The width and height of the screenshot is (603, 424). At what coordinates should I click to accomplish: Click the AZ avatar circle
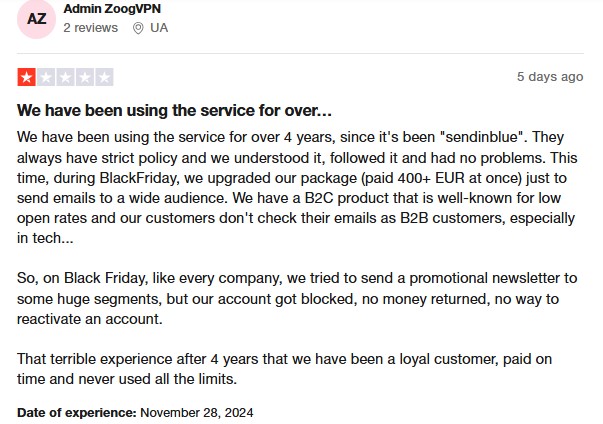[37, 19]
